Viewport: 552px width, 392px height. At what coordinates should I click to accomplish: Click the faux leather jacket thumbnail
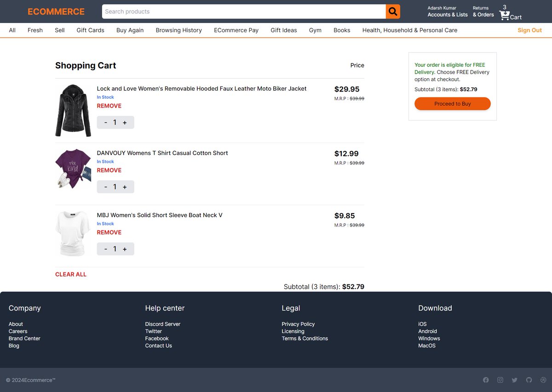pyautogui.click(x=73, y=110)
